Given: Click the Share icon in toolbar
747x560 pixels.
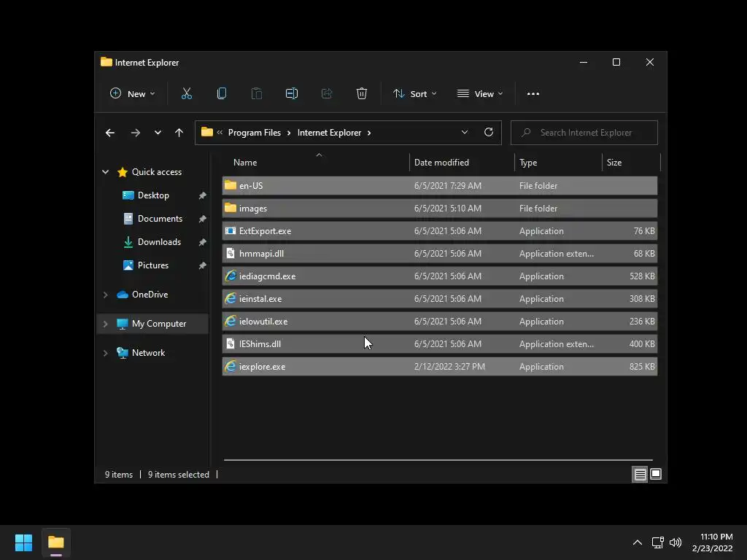Looking at the screenshot, I should coord(327,94).
